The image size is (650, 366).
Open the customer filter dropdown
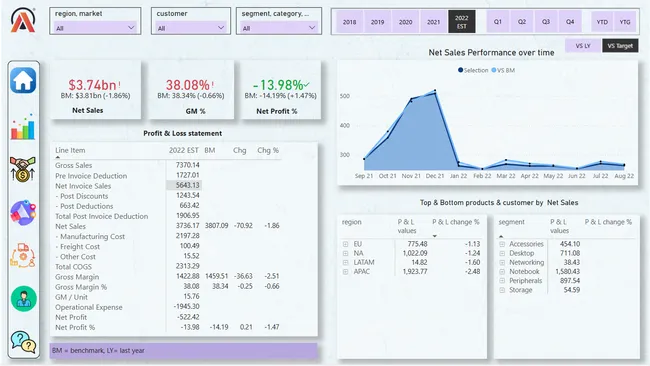[x=191, y=28]
